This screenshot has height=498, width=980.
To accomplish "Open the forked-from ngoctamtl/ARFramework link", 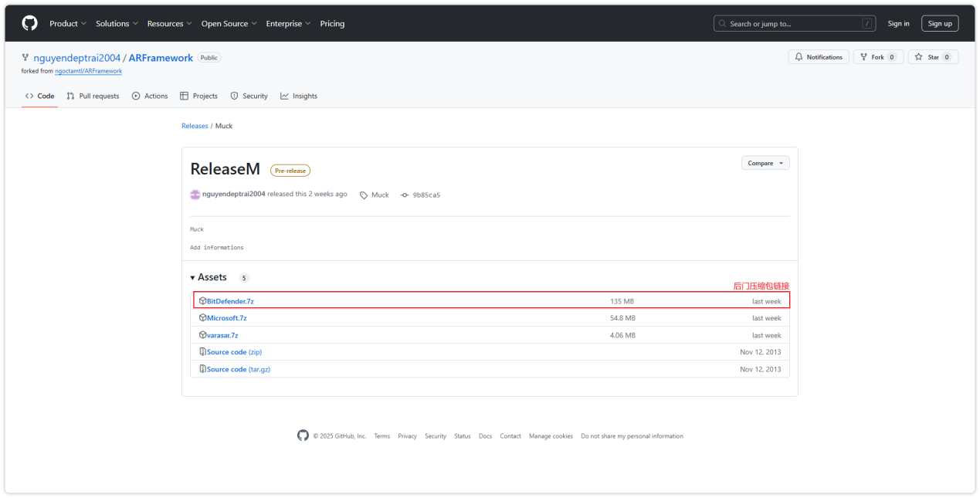I will pos(88,71).
